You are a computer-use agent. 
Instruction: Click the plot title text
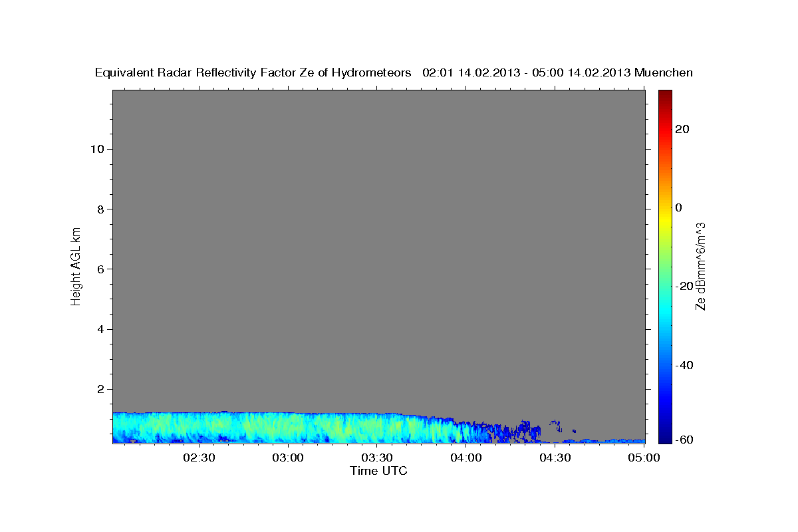pyautogui.click(x=394, y=72)
